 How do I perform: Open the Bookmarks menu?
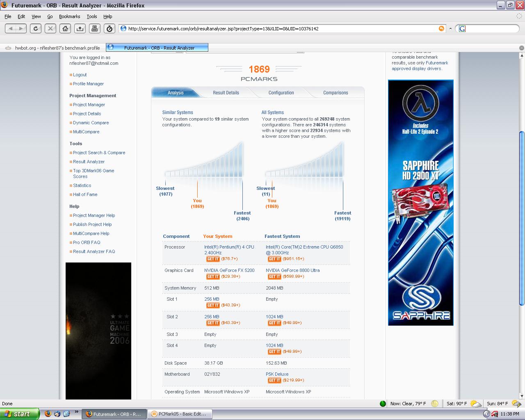[x=69, y=16]
